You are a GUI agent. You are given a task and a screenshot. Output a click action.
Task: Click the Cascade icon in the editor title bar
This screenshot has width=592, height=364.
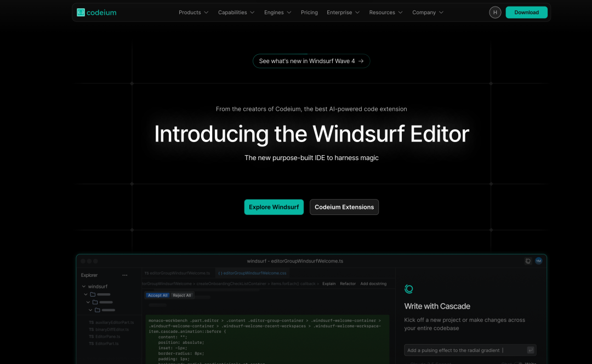click(x=528, y=261)
